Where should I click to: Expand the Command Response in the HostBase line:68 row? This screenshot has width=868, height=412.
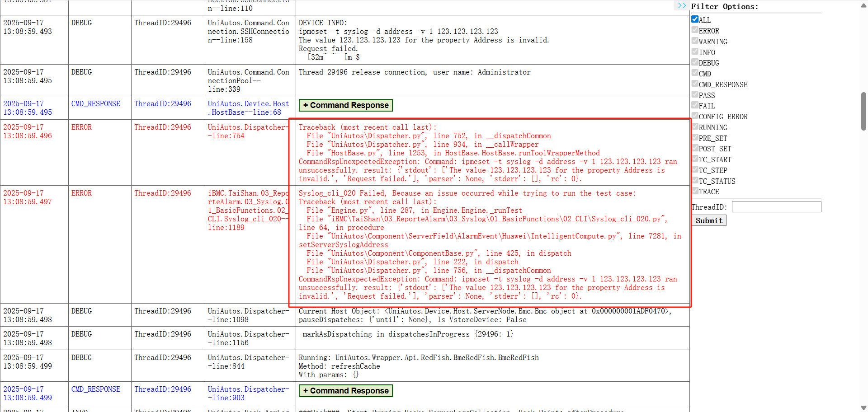[345, 105]
